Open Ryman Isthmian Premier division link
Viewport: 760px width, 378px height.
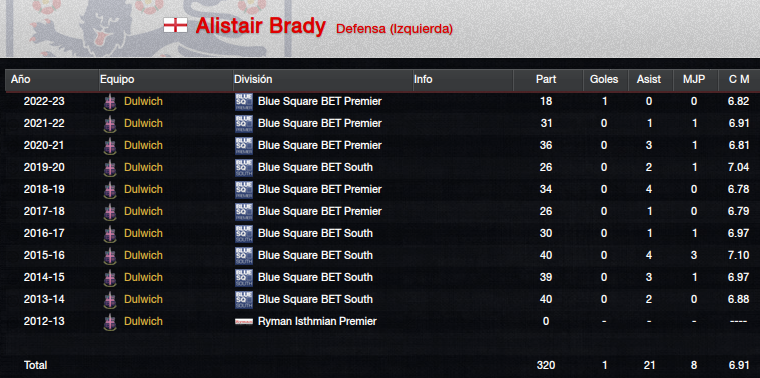[317, 321]
